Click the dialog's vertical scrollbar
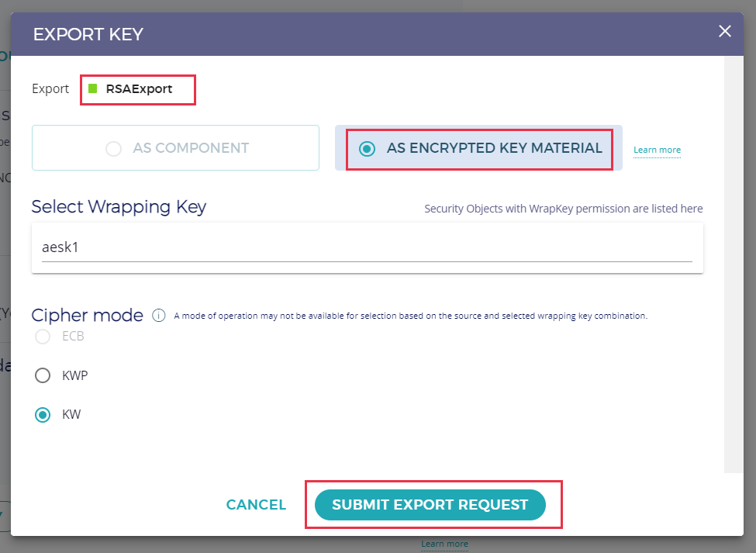Screen dimensions: 756x553 734,264
